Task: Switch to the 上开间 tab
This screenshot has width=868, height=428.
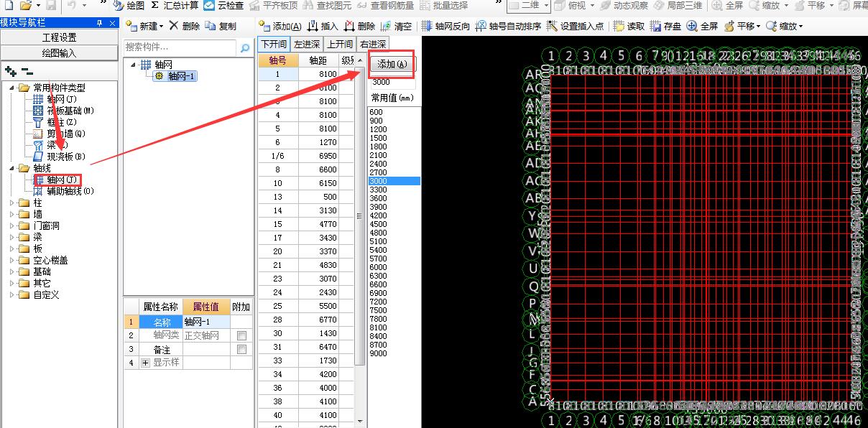Action: pos(339,45)
